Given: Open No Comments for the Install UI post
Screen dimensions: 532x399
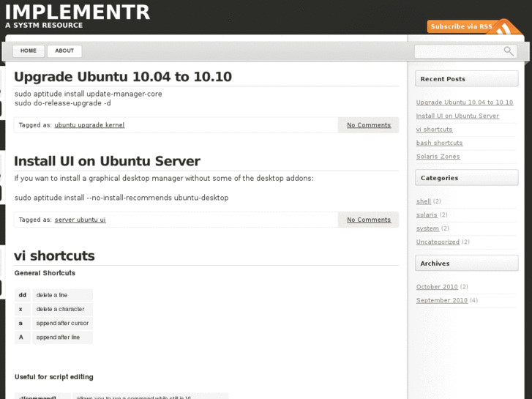Looking at the screenshot, I should [x=369, y=220].
